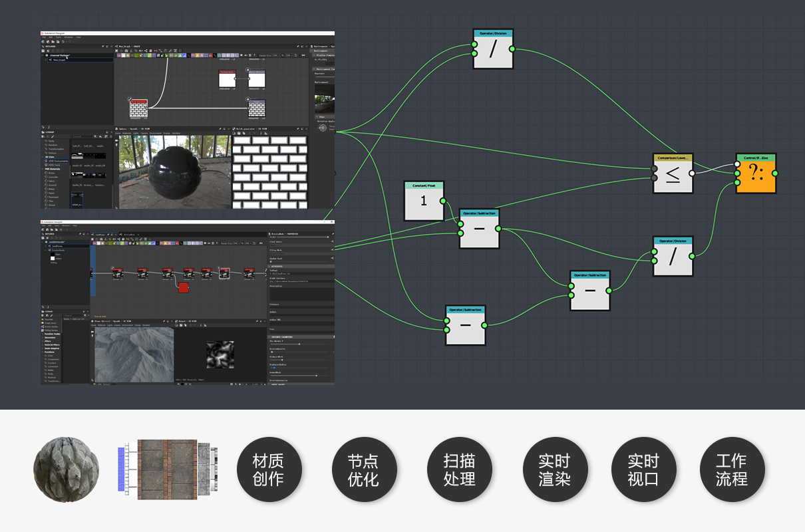The image size is (805, 532).
Task: Click the top Division node's output connector
Action: (512, 49)
